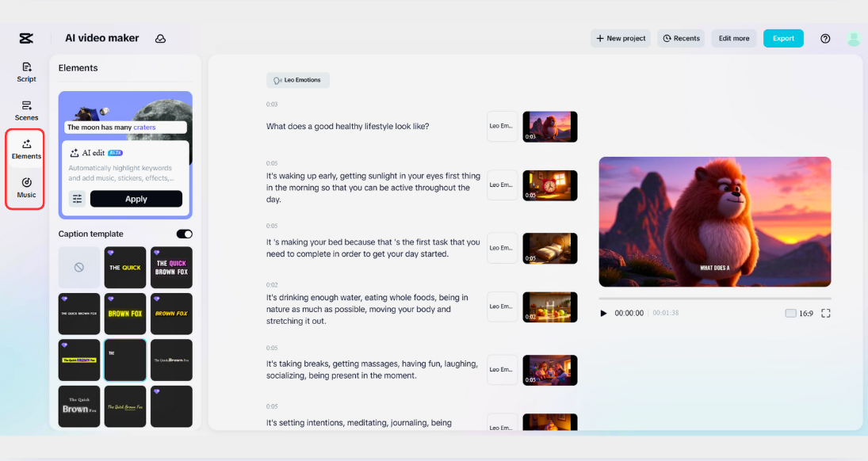The image size is (868, 461).
Task: Choose the yellow script 'Quick Brown Fox' template
Action: [x=125, y=407]
